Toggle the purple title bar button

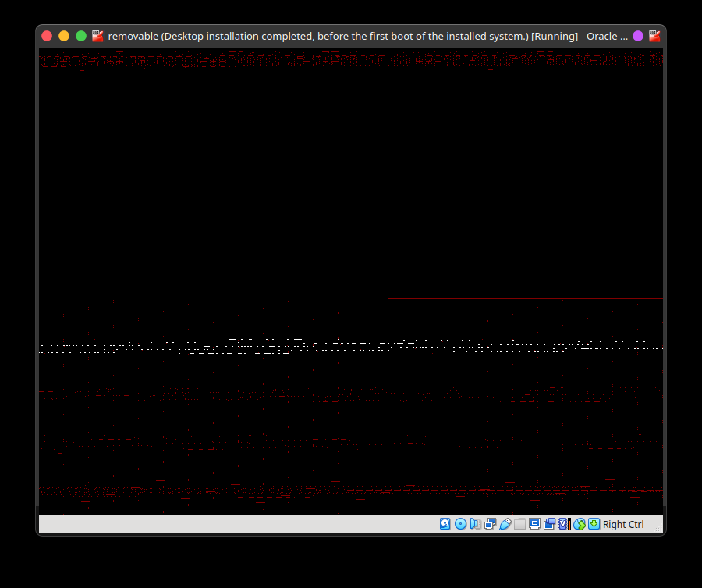(x=638, y=36)
